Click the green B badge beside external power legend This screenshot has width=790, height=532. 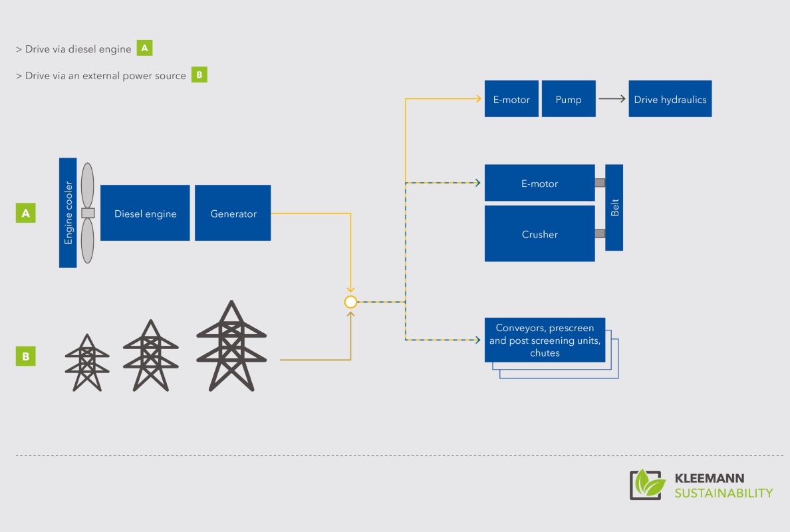pyautogui.click(x=199, y=74)
